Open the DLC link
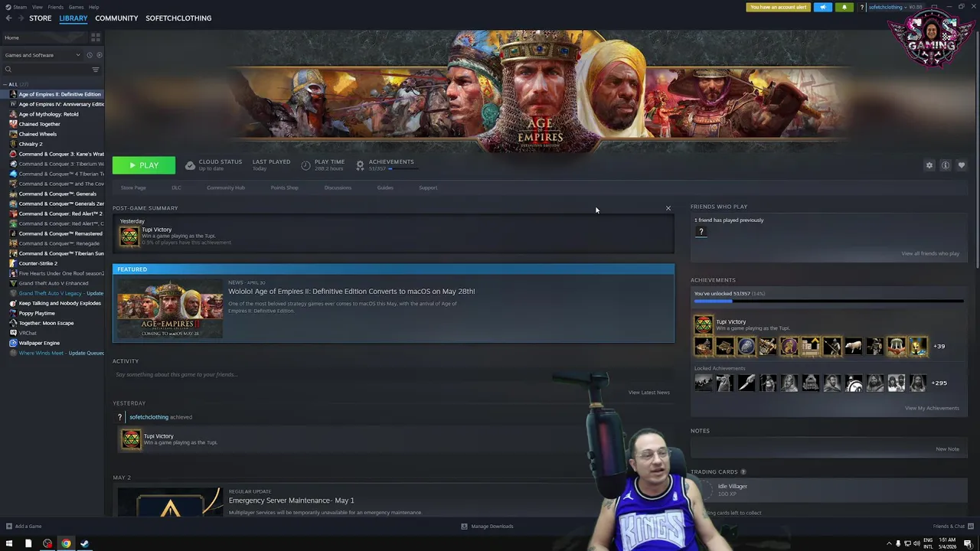The height and width of the screenshot is (551, 980). click(176, 187)
